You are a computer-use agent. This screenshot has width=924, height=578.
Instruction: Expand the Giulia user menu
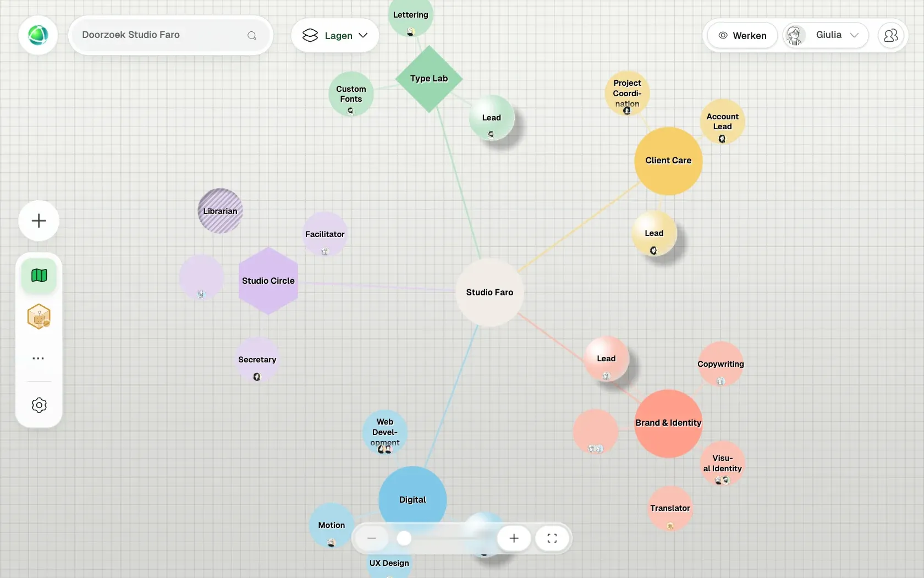(x=826, y=35)
